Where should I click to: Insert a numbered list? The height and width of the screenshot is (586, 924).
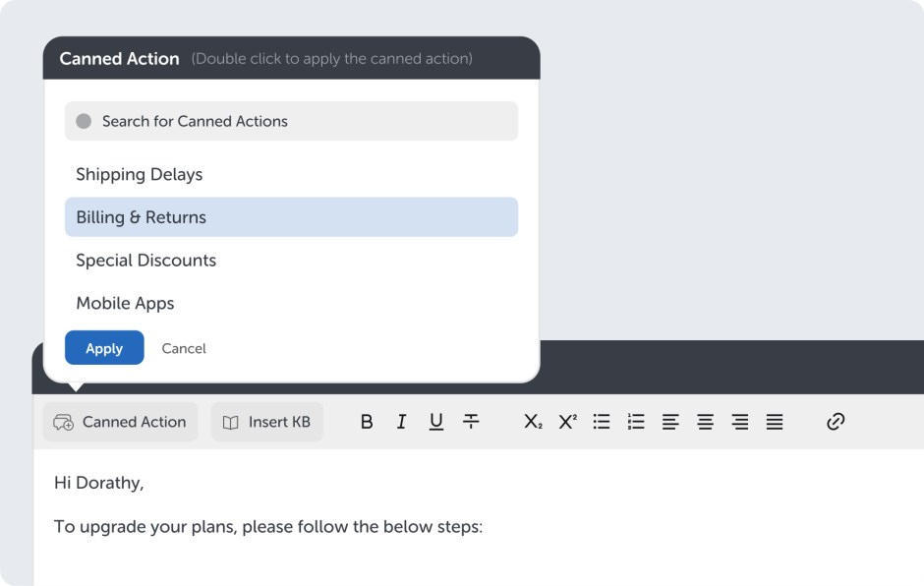tap(636, 422)
